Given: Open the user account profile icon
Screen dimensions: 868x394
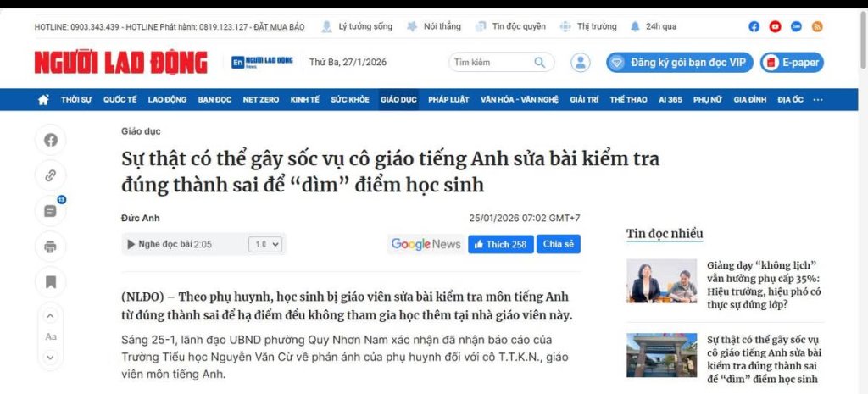Looking at the screenshot, I should coord(581,62).
